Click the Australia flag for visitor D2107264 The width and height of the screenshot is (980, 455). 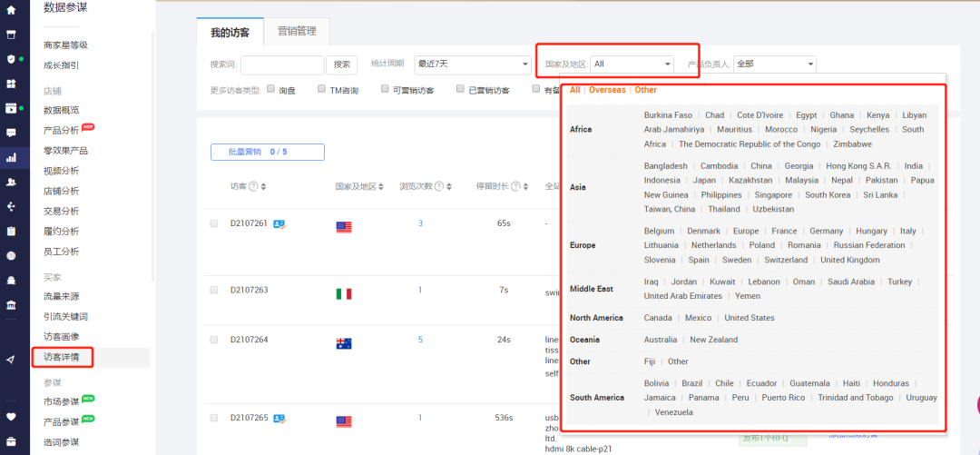click(x=344, y=343)
